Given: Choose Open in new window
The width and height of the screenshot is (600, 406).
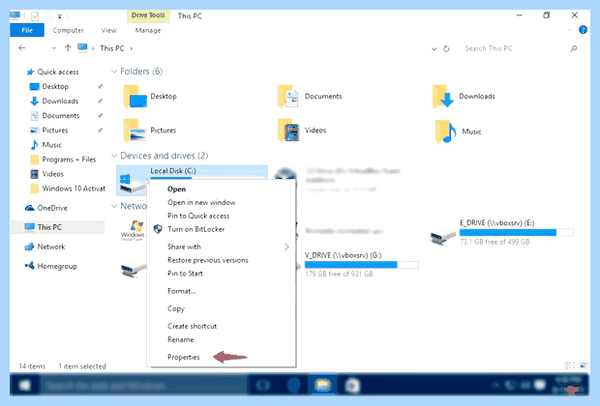Looking at the screenshot, I should pos(201,202).
